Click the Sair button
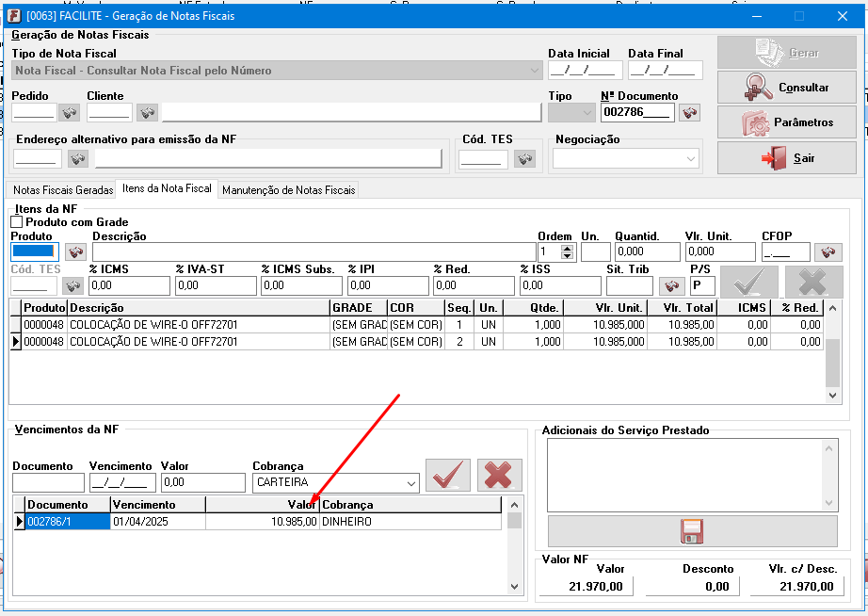868x616 pixels. coord(787,158)
